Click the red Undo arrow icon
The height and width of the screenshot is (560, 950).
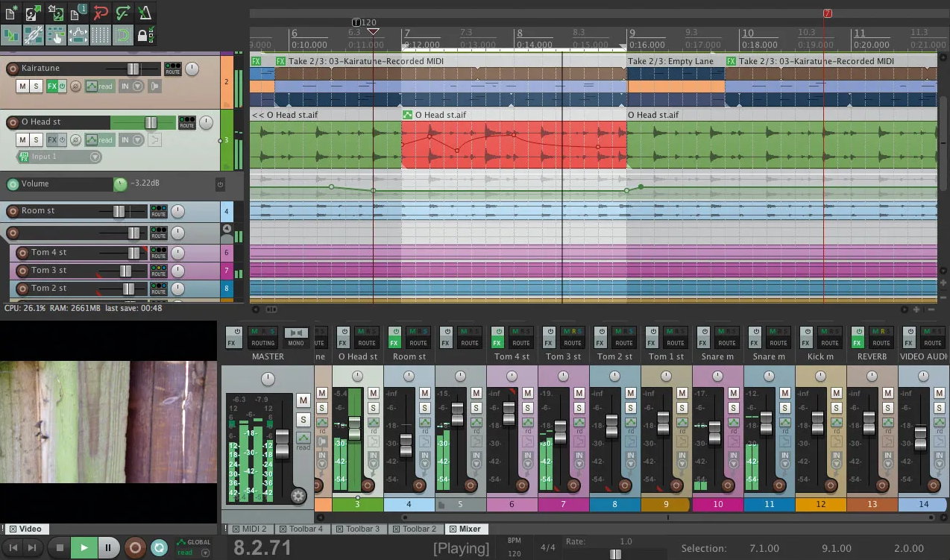tap(101, 13)
